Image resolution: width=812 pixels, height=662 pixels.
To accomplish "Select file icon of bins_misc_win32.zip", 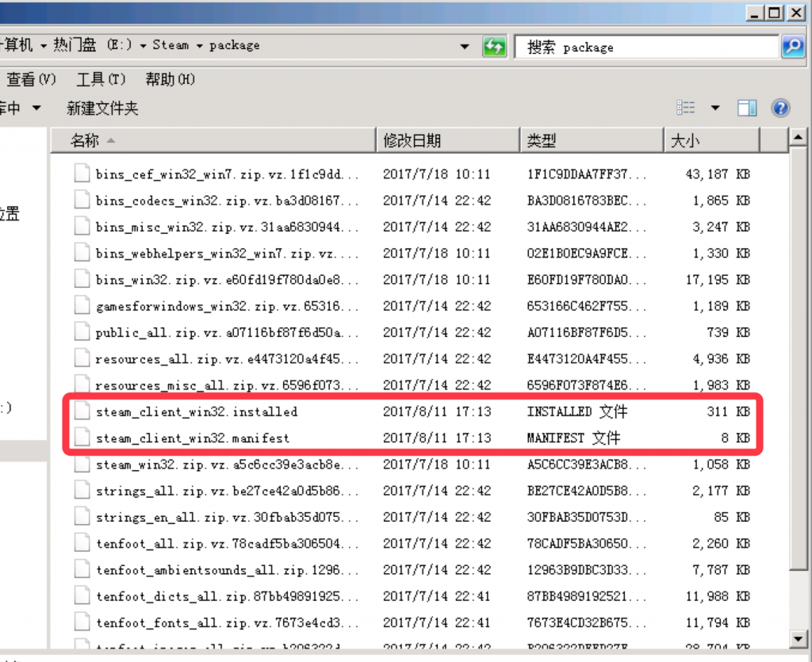I will pyautogui.click(x=82, y=226).
